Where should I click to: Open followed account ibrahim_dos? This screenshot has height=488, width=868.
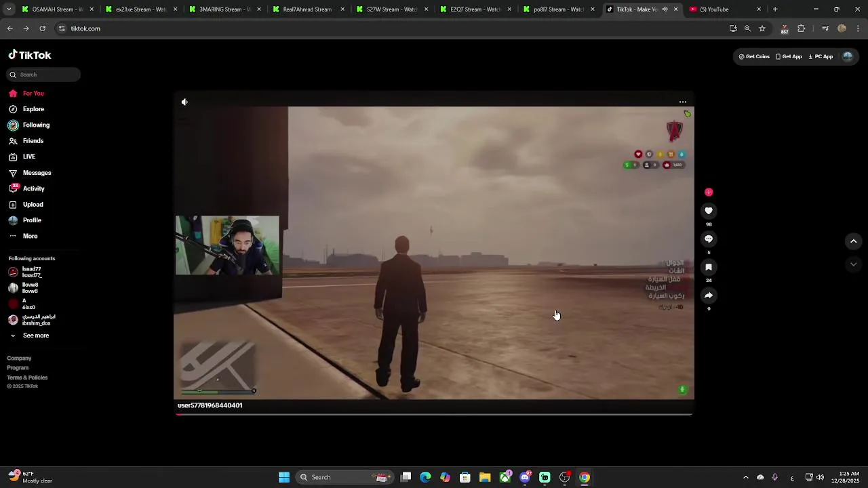(x=32, y=320)
